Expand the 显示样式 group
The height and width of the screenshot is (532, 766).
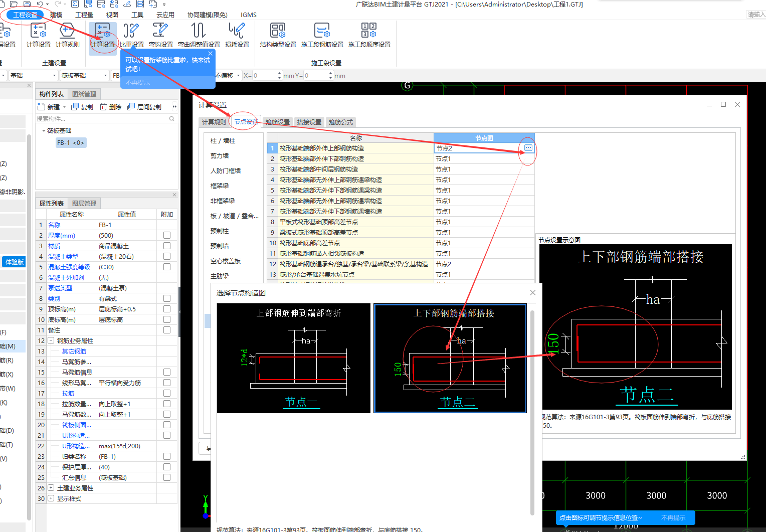point(51,498)
